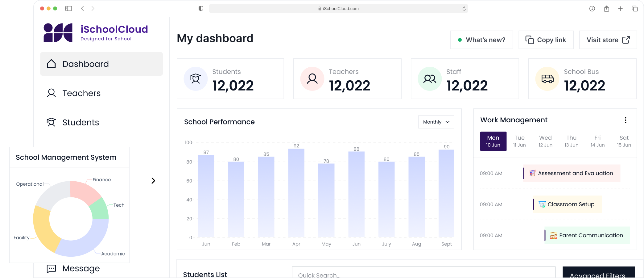The image size is (644, 278).
Task: Click the Staff group card icon
Action: pyautogui.click(x=430, y=79)
